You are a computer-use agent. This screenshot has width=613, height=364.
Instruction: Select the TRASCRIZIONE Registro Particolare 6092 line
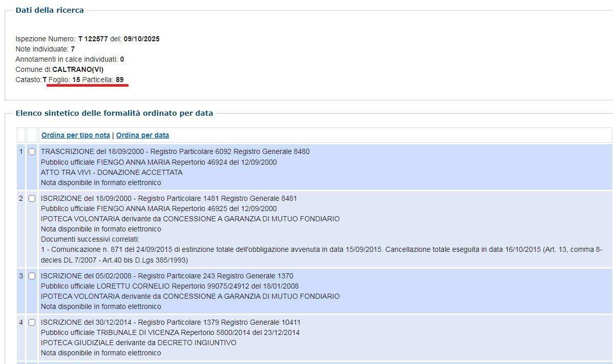click(175, 151)
